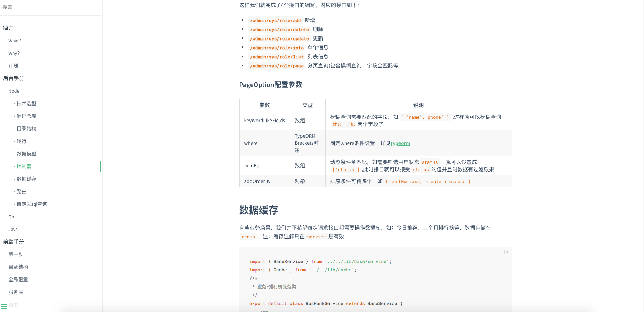Open the What? sidebar entry
Image resolution: width=644 pixels, height=312 pixels.
[15, 41]
